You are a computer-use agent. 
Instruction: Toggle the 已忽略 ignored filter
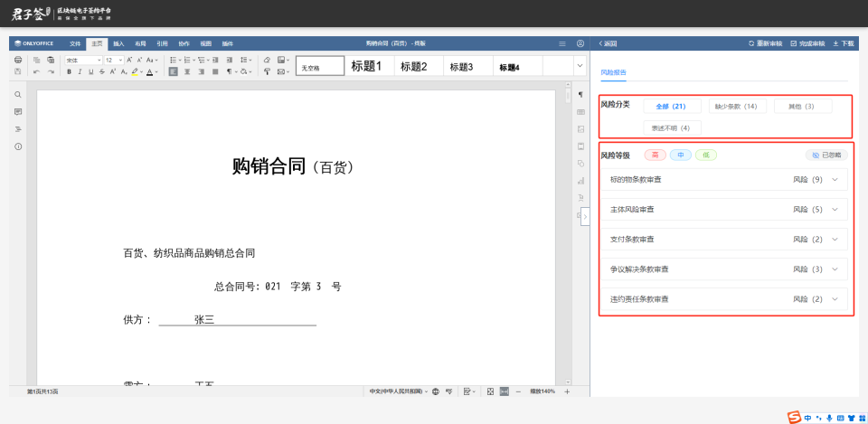pyautogui.click(x=826, y=155)
